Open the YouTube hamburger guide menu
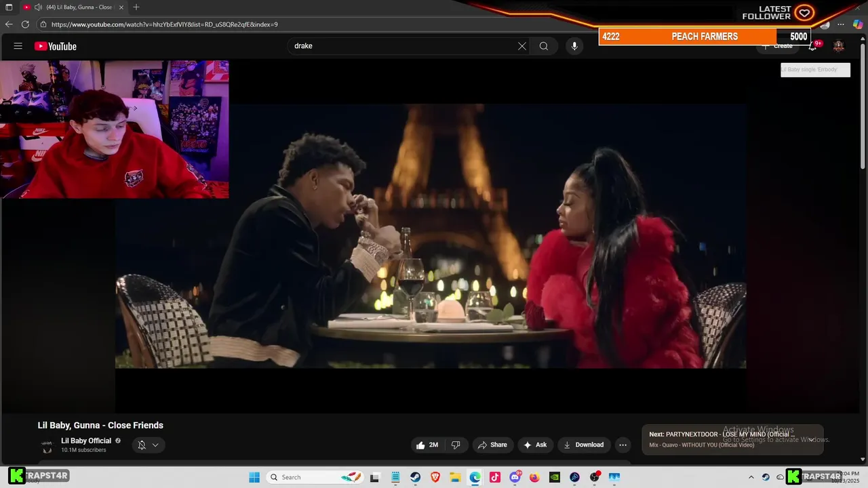Image resolution: width=868 pixels, height=488 pixels. (x=18, y=46)
